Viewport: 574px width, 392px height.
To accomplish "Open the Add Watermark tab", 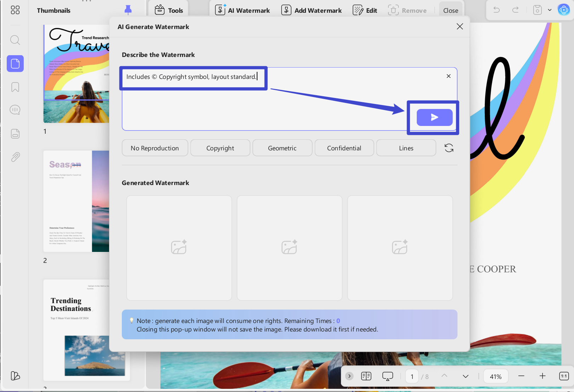I will click(x=312, y=10).
